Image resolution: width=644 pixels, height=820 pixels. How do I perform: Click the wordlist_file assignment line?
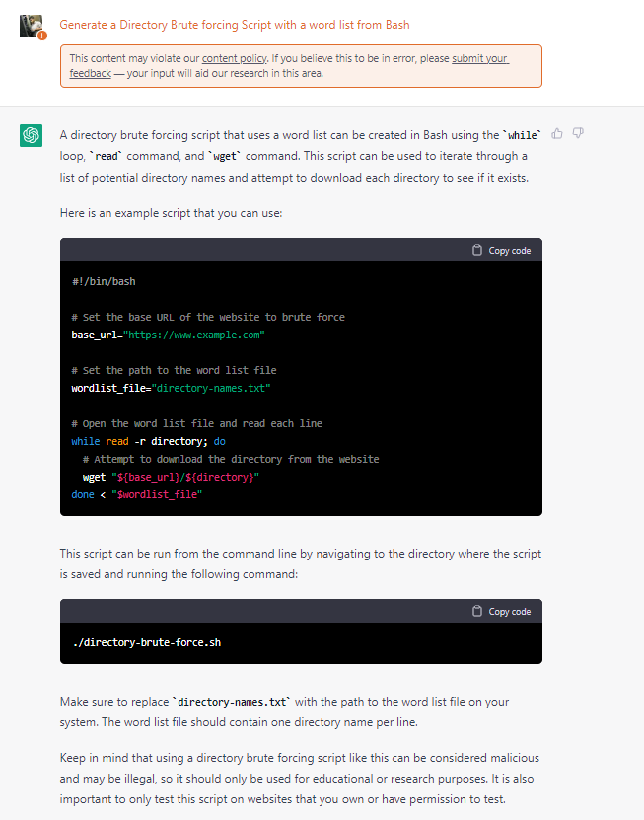coord(171,389)
